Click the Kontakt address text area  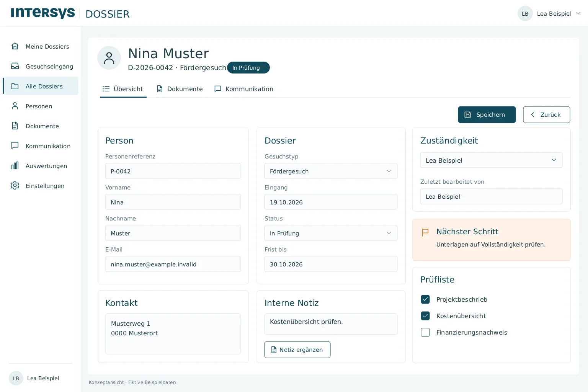click(173, 334)
